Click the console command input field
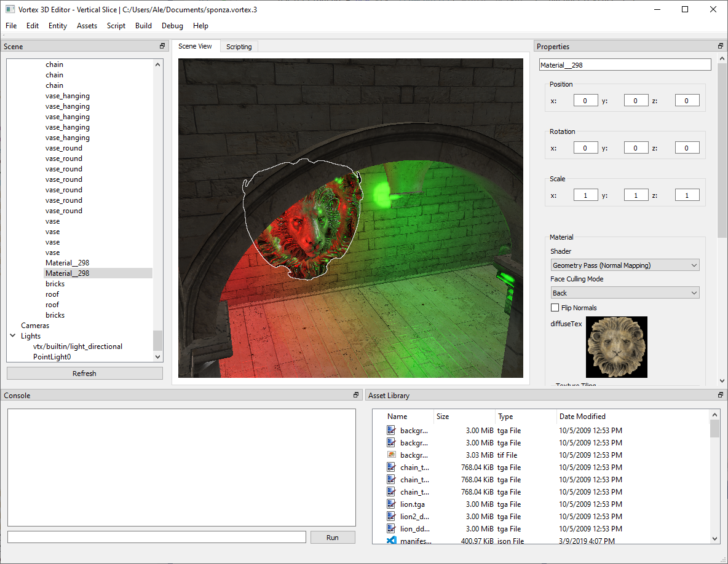This screenshot has height=564, width=728. [157, 537]
